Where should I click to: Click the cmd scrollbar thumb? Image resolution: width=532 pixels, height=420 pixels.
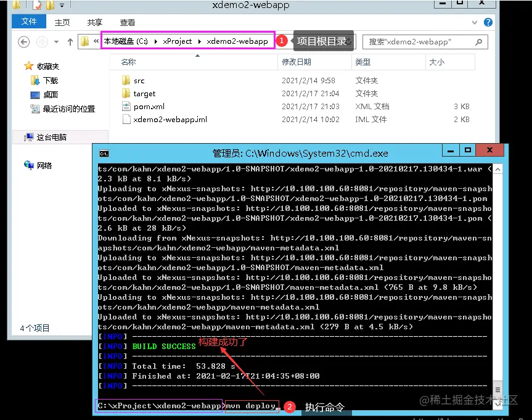[x=497, y=389]
